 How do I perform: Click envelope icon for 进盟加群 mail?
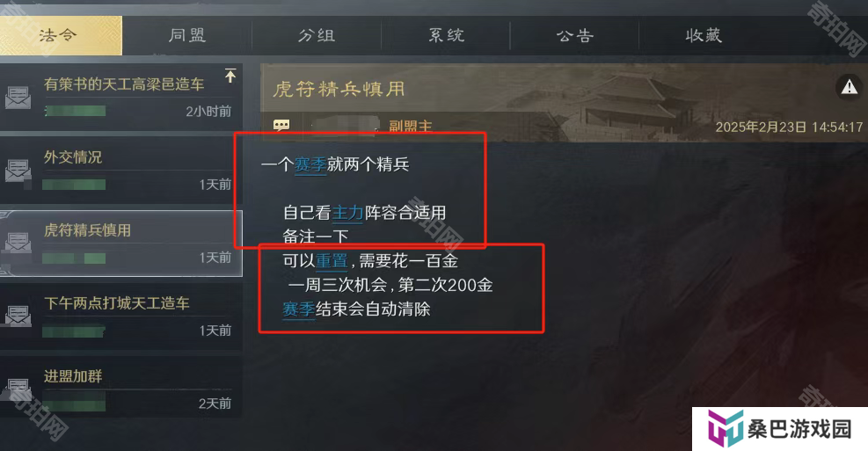18,389
